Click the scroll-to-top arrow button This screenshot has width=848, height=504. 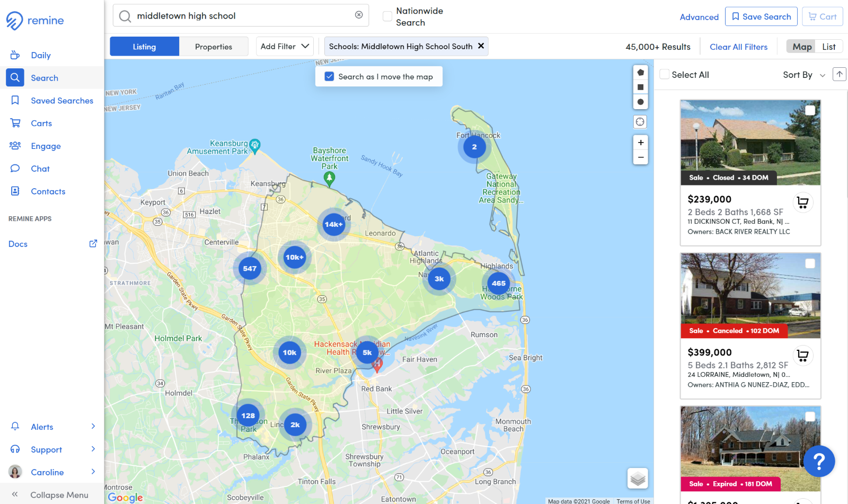(839, 74)
